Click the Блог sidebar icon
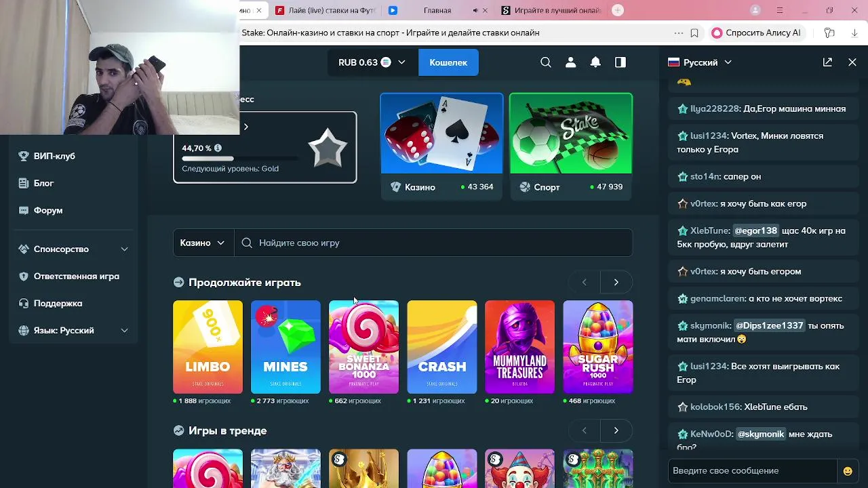The width and height of the screenshot is (868, 488). [24, 183]
